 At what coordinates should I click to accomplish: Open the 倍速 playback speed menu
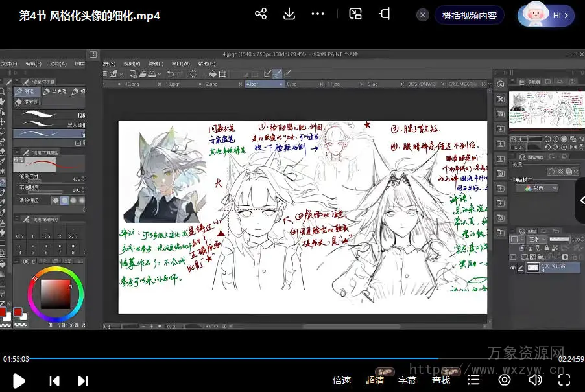(342, 380)
